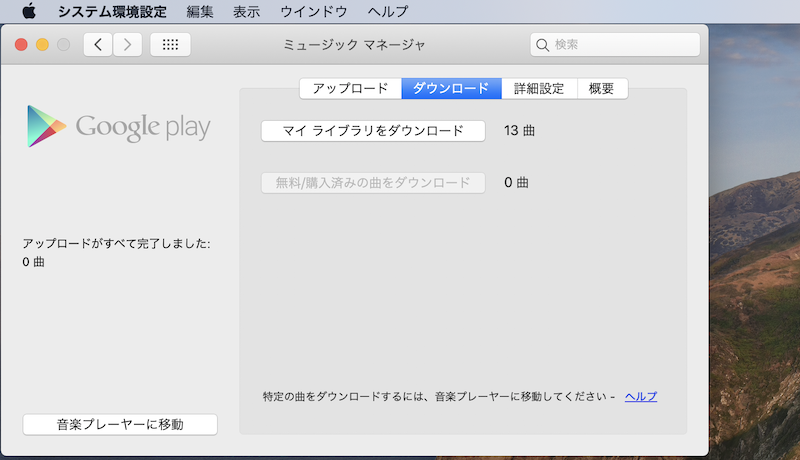Open the システム環境設定 menu
Screen dimensions: 800x460
click(x=113, y=11)
